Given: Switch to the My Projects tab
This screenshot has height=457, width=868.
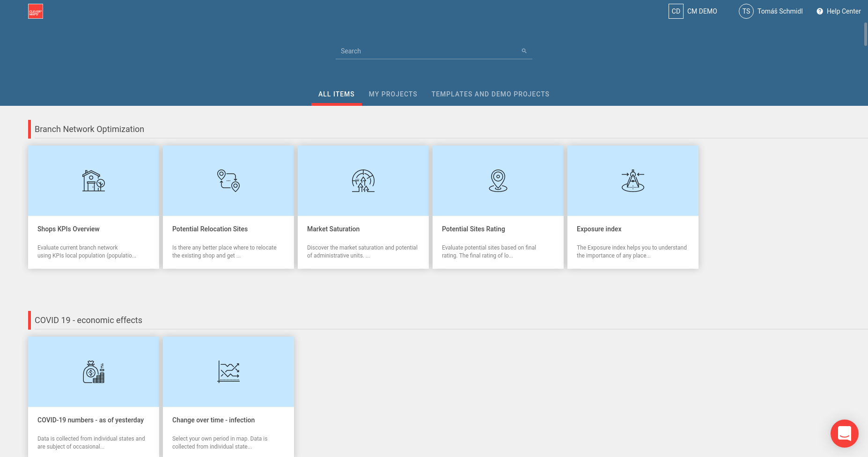Looking at the screenshot, I should tap(393, 94).
